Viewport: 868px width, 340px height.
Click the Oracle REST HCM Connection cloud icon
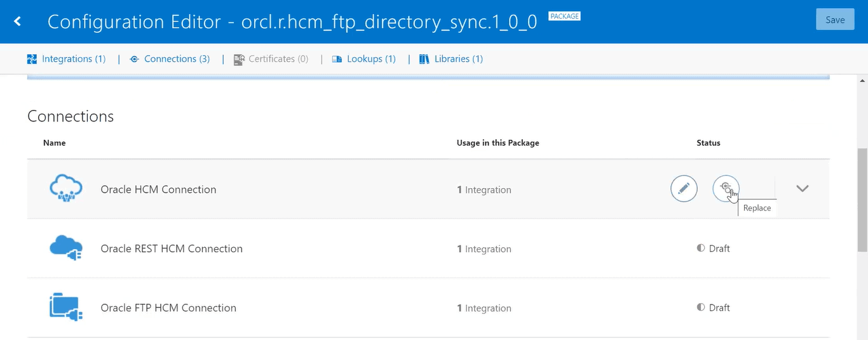[x=66, y=248]
